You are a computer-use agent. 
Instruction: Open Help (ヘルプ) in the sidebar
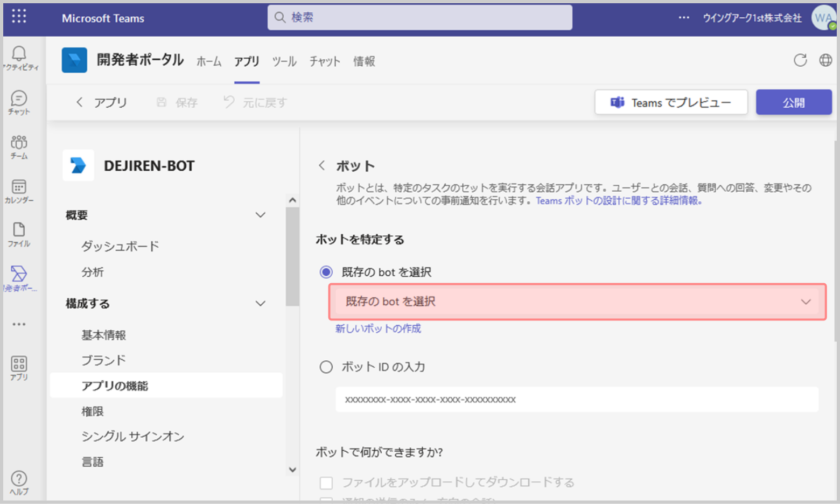coord(19,483)
